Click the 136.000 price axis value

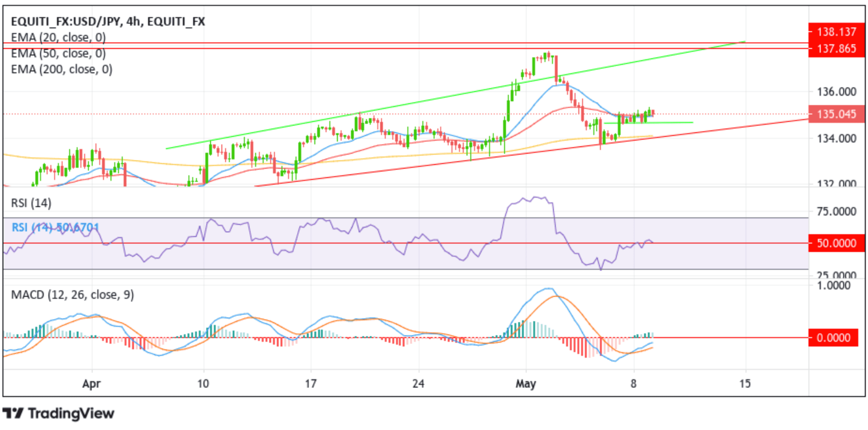tap(836, 92)
